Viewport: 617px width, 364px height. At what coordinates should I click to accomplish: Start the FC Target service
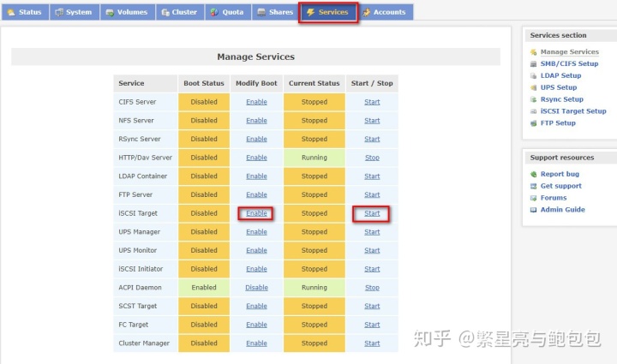[372, 325]
